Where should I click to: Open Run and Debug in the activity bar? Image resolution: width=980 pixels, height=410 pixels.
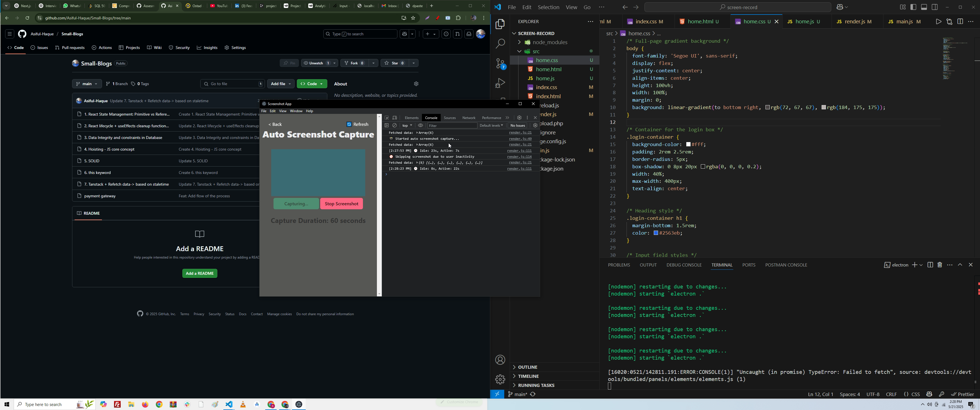[500, 83]
